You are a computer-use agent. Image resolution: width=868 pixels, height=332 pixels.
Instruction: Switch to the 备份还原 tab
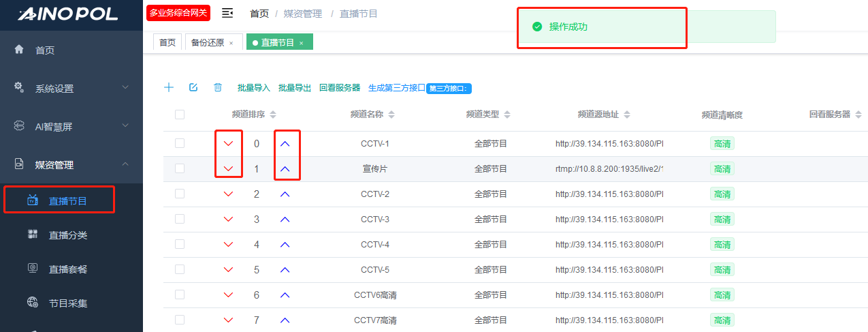(x=208, y=42)
